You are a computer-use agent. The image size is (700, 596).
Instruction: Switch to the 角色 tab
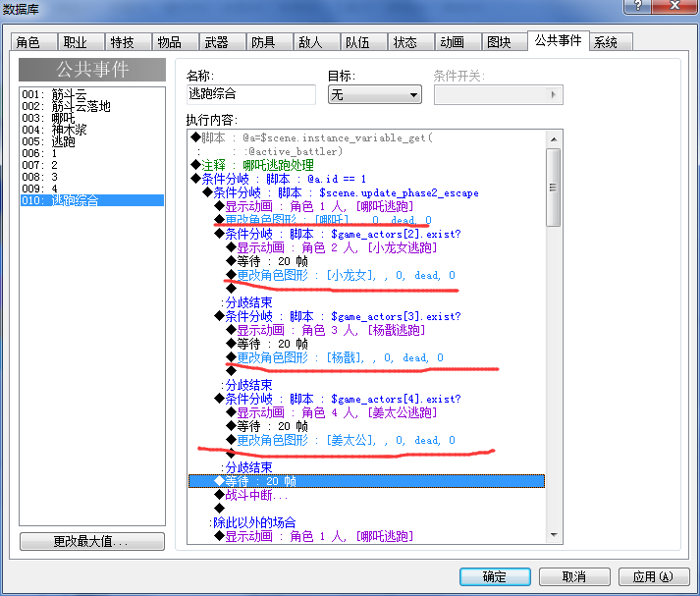point(34,42)
